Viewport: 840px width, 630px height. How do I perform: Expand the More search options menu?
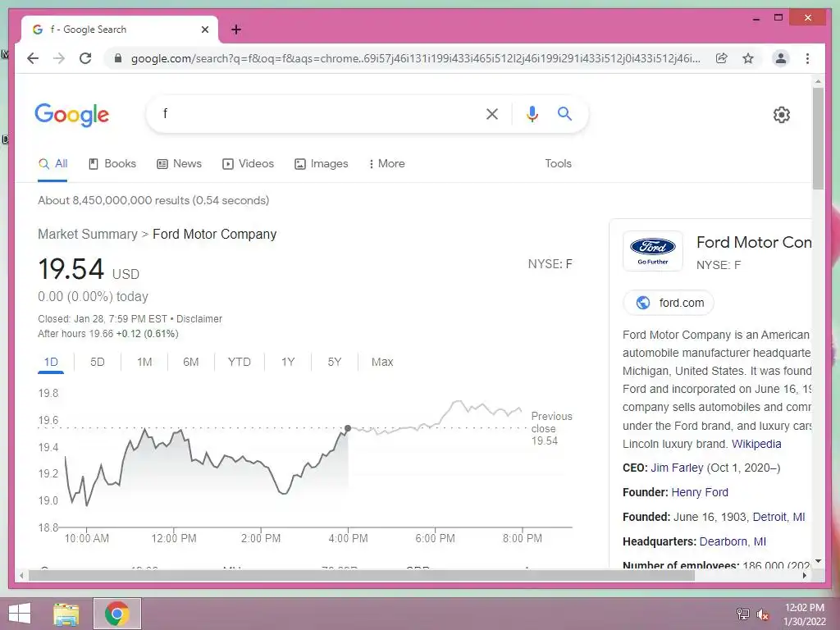387,164
